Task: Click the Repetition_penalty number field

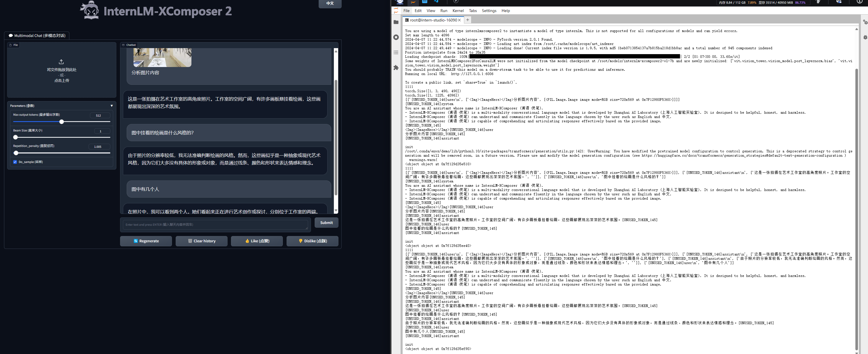Action: (x=99, y=147)
